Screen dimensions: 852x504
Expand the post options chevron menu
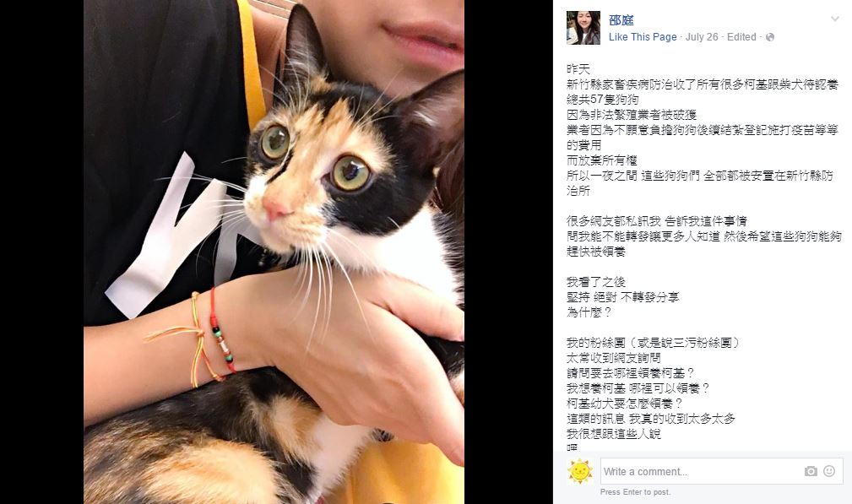834,19
